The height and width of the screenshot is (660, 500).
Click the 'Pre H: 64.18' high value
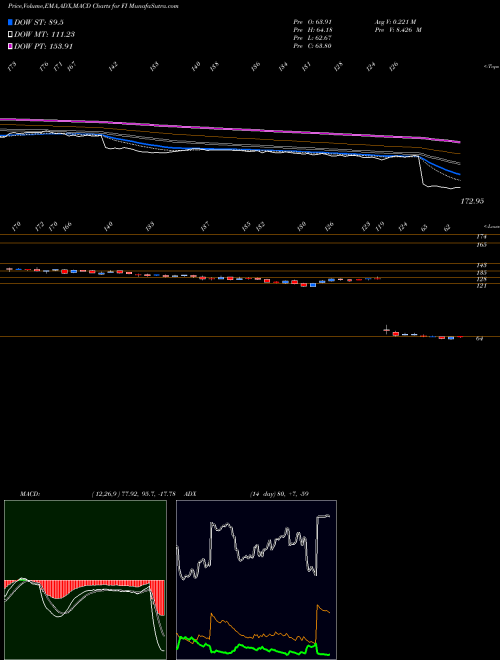(313, 30)
